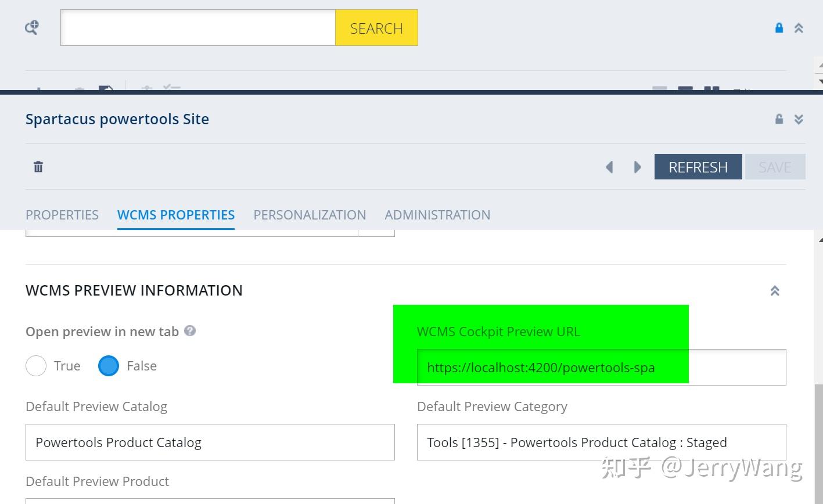Collapse the WCMS PREVIEW INFORMATION section
The width and height of the screenshot is (823, 504).
pyautogui.click(x=775, y=290)
